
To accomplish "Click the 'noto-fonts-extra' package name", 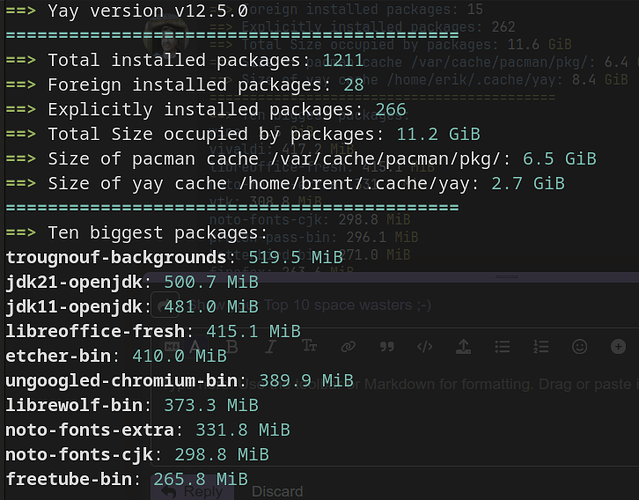I will (x=90, y=430).
